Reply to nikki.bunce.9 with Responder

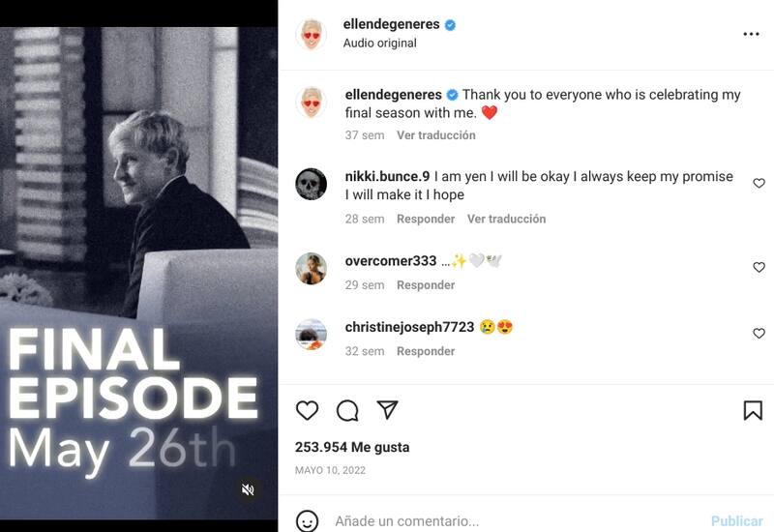click(x=426, y=219)
